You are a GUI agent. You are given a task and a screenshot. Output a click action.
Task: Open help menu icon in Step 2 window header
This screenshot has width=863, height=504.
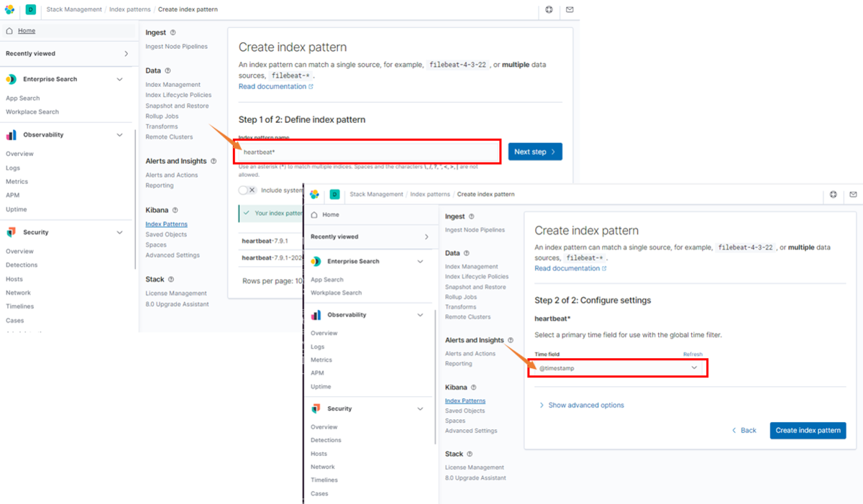point(833,194)
